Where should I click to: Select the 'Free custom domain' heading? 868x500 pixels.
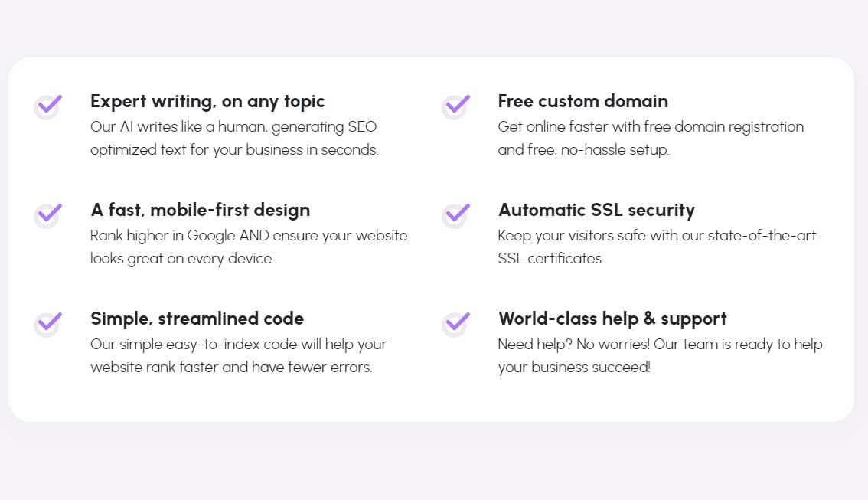(x=583, y=101)
